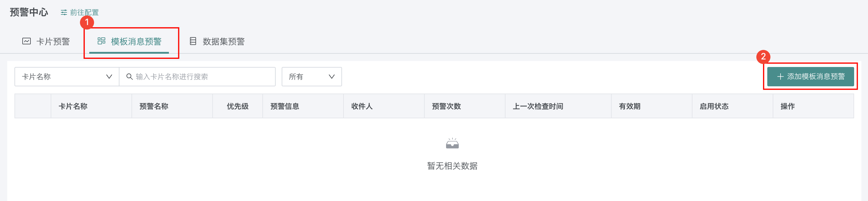Screen dimensions: 868x201
Task: Open the 前往配置 link
Action: (84, 12)
